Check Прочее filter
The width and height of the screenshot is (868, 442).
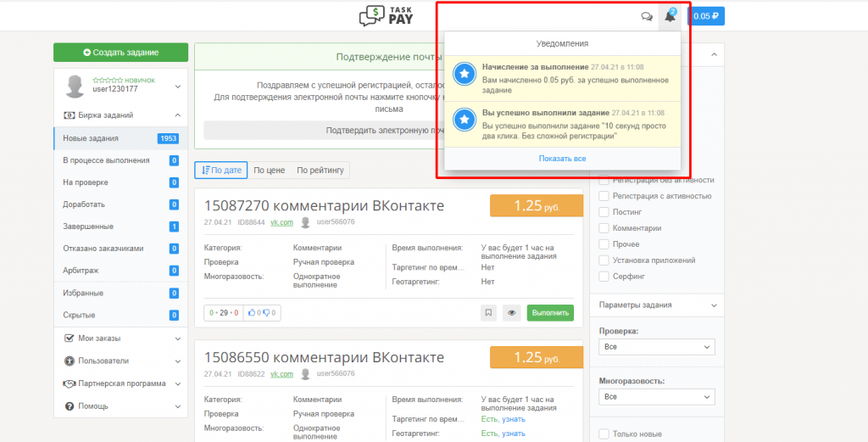(604, 244)
